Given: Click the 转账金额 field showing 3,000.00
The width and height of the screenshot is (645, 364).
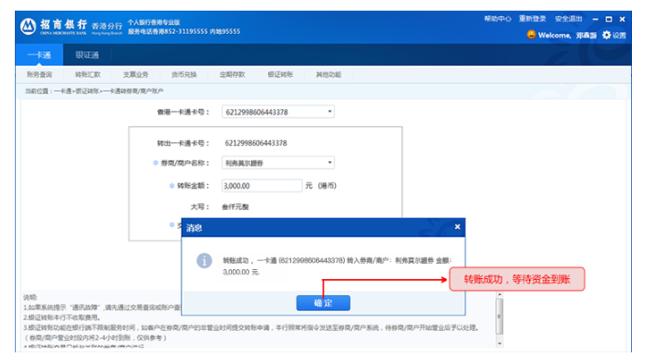Looking at the screenshot, I should coord(262,186).
